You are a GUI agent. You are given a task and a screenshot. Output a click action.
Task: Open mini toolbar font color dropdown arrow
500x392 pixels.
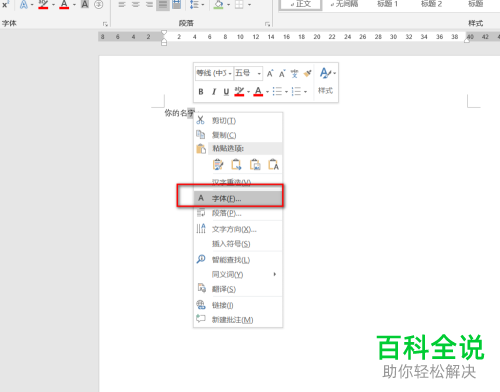tap(267, 92)
